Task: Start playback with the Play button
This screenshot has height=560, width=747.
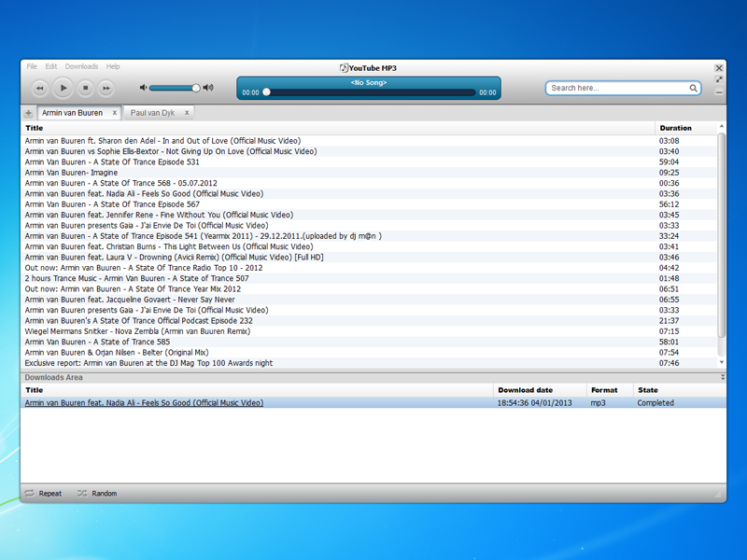Action: pyautogui.click(x=63, y=88)
